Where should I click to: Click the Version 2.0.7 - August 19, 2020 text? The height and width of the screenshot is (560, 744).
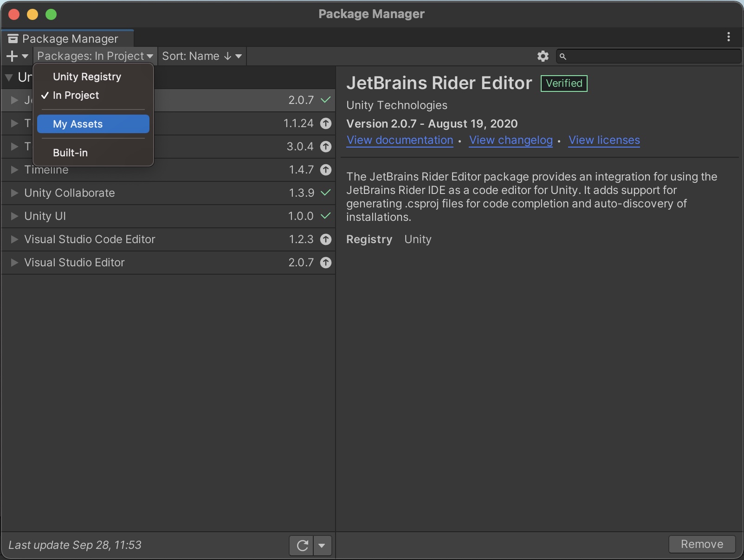click(x=432, y=124)
